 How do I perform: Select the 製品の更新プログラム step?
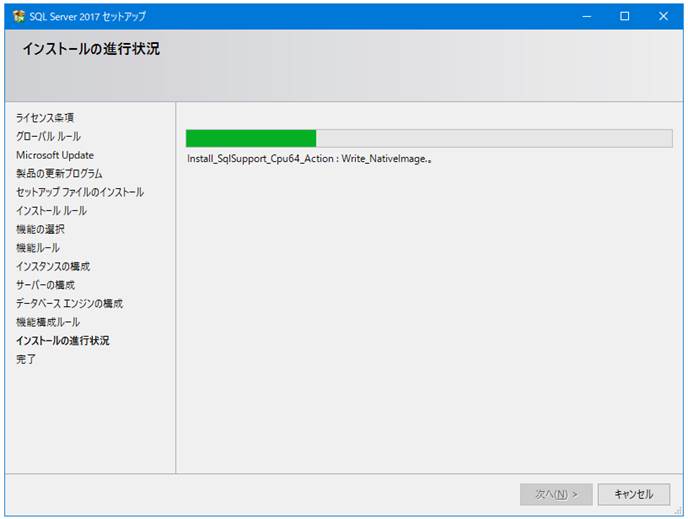point(59,173)
